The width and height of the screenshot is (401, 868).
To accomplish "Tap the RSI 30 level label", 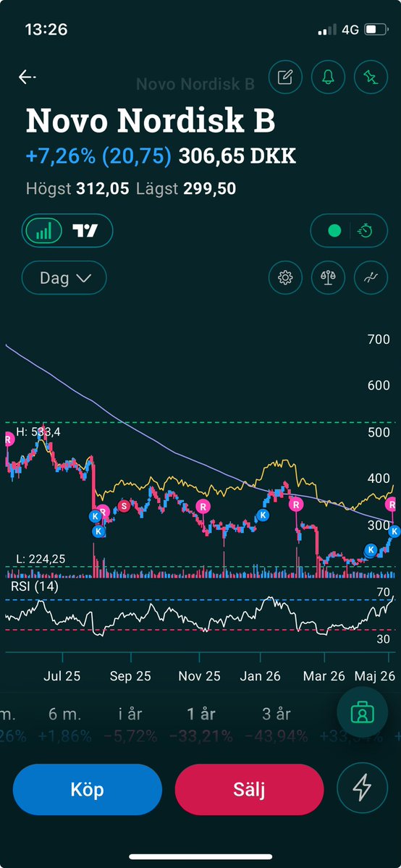I will pos(384,639).
